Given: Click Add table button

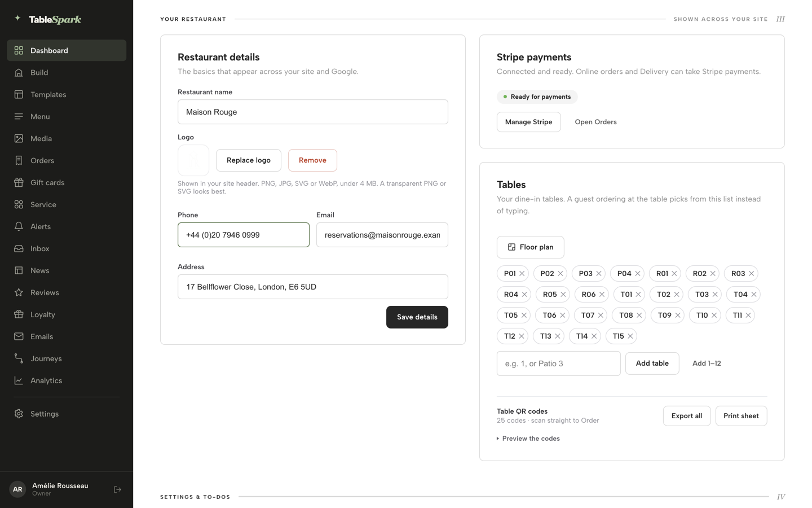Looking at the screenshot, I should pyautogui.click(x=652, y=364).
